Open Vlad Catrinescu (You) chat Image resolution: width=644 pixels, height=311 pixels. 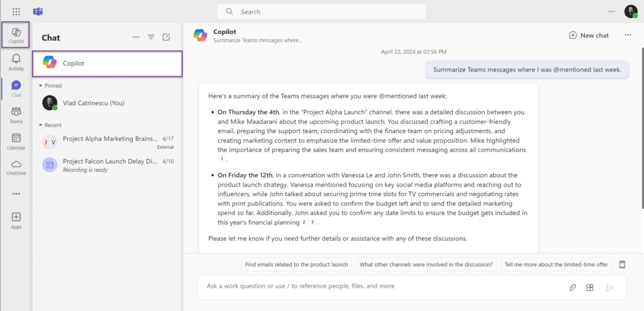pyautogui.click(x=107, y=103)
